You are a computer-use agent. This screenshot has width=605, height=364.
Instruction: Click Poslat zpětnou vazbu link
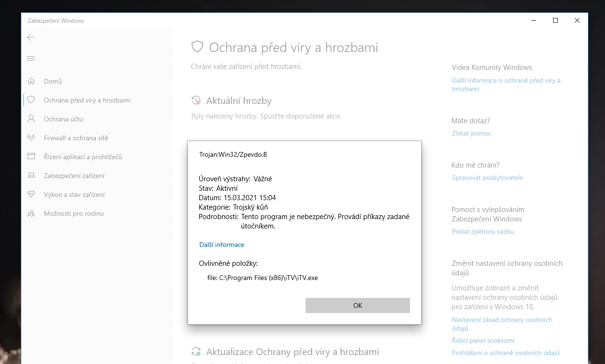[483, 231]
